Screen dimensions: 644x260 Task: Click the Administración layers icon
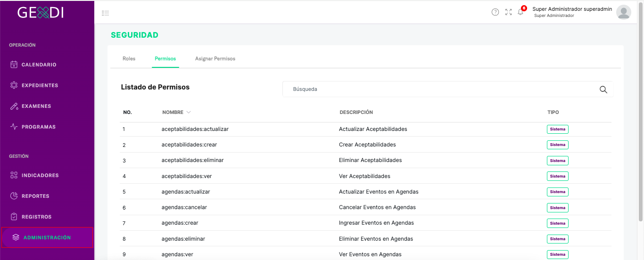16,237
